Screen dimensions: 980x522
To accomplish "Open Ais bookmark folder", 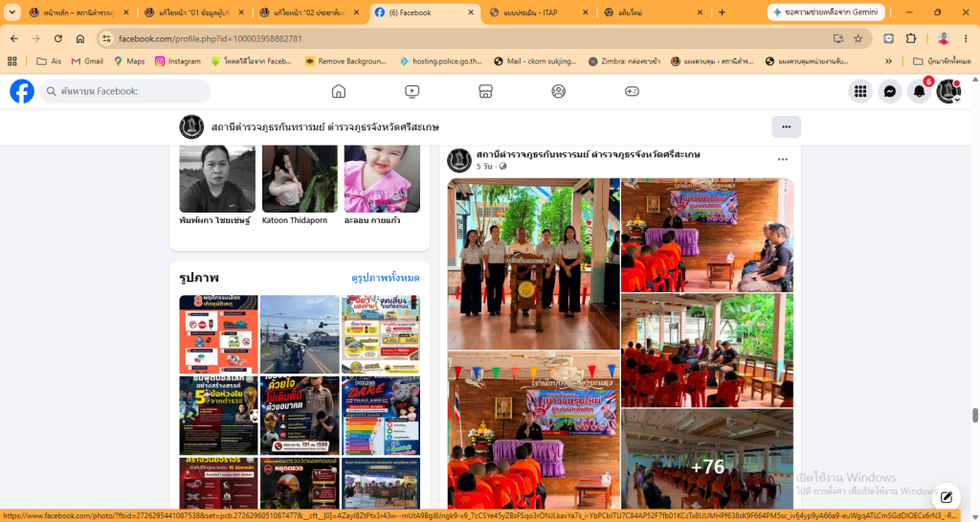I will click(49, 61).
